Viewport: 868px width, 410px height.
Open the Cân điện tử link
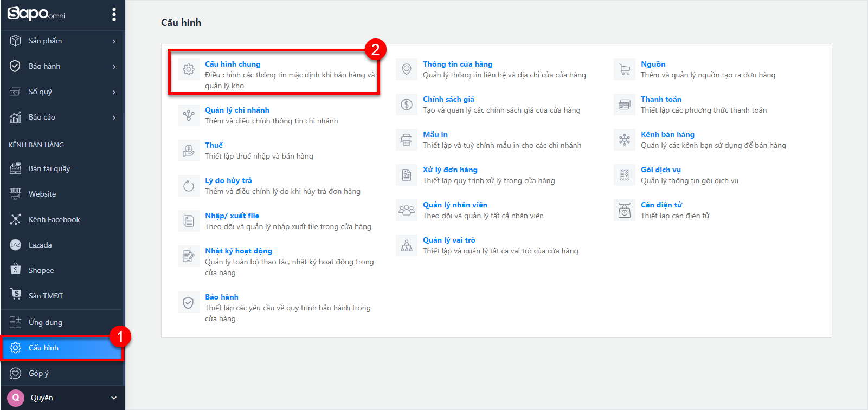(x=661, y=205)
